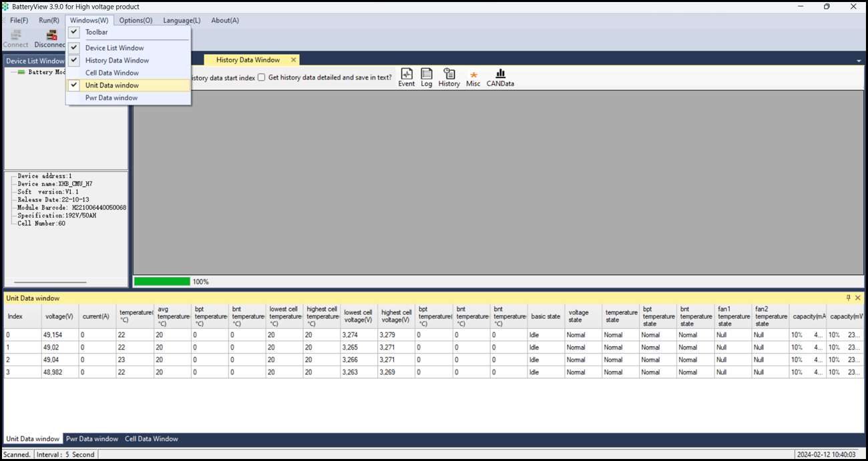This screenshot has height=461, width=868.
Task: Click the Interval : 5 Second status entry
Action: click(x=65, y=454)
